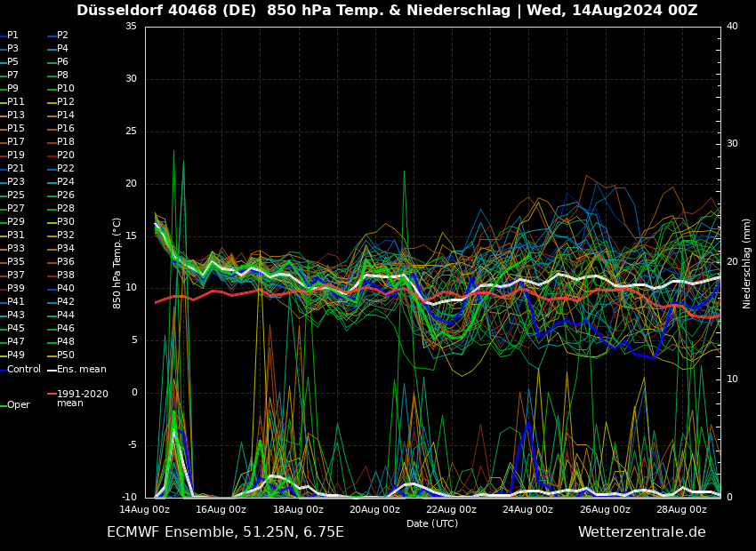Click the 24Aug 00z axis label

tap(528, 509)
